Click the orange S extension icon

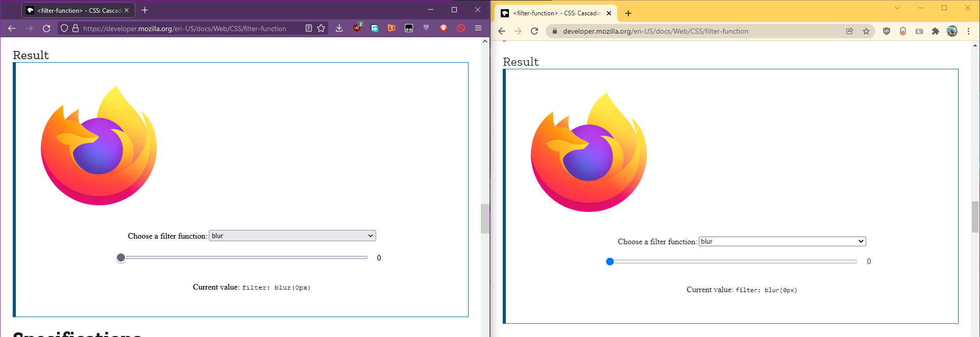(392, 28)
